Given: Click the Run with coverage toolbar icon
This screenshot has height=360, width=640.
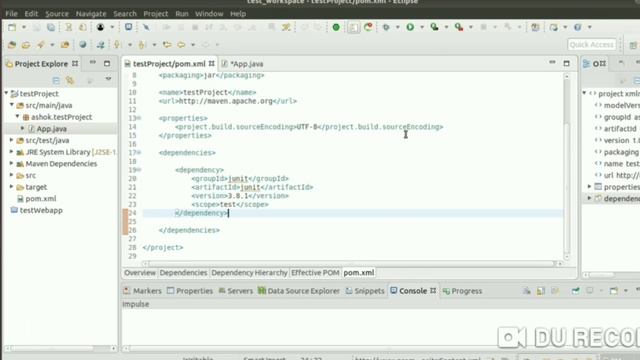Looking at the screenshot, I should point(435,27).
